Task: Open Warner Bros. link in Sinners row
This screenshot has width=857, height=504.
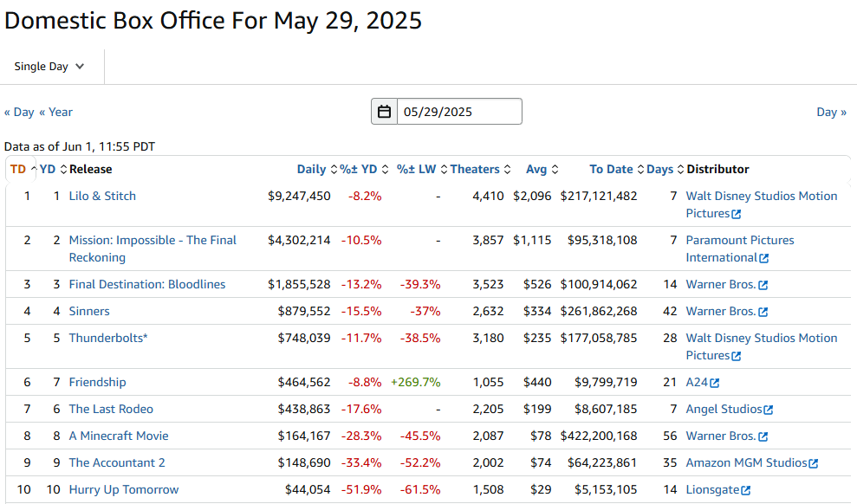Action: pyautogui.click(x=721, y=311)
